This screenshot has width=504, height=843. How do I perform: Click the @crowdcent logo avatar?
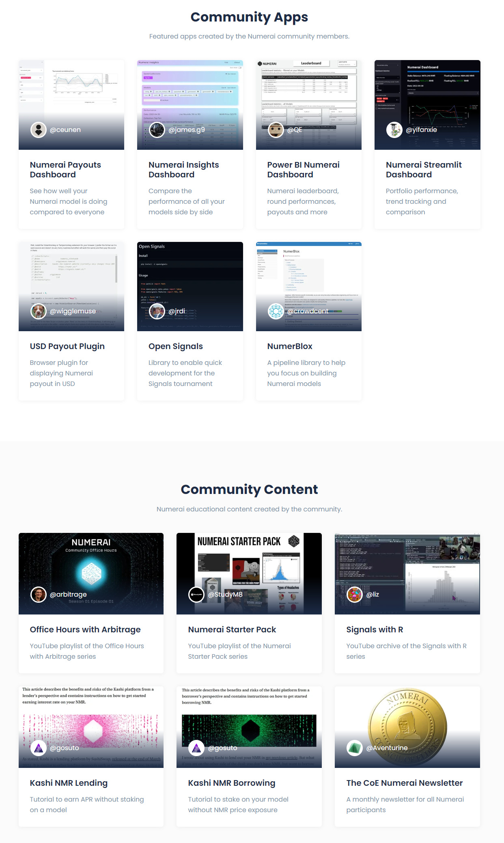coord(276,311)
